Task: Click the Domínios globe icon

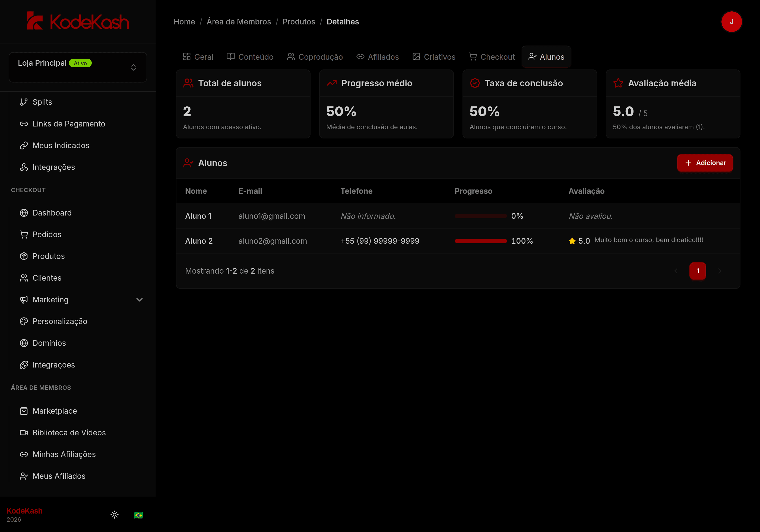Action: point(24,343)
